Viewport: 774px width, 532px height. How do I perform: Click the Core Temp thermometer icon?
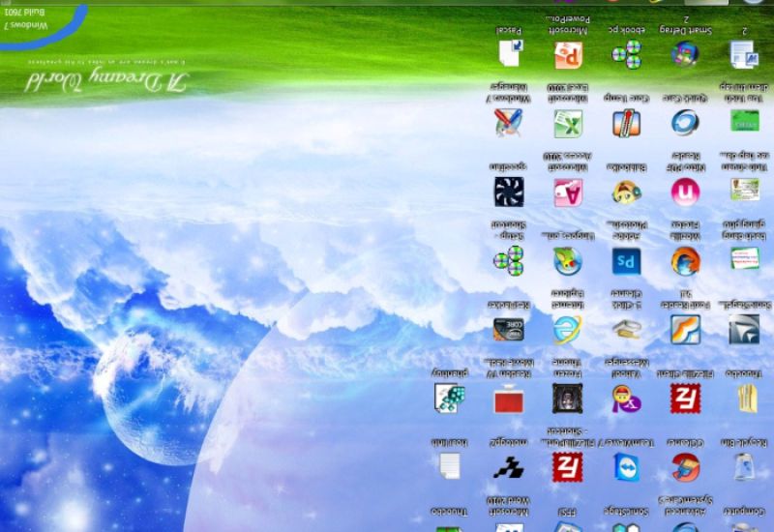tap(626, 123)
